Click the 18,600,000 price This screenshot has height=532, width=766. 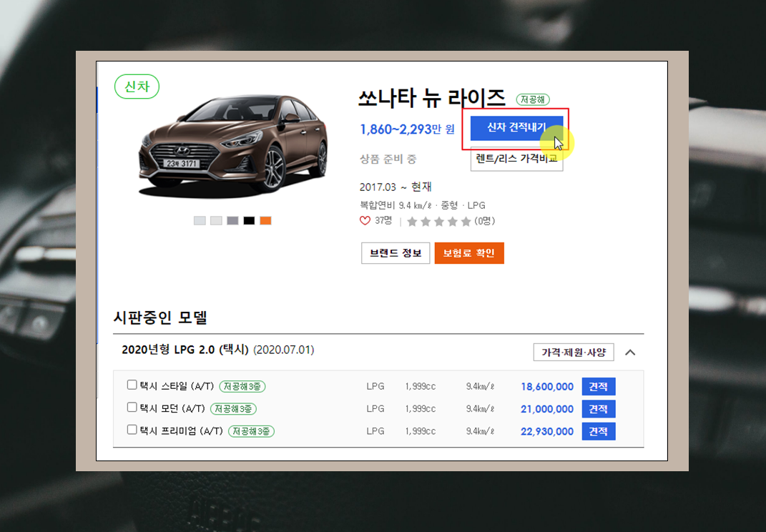pyautogui.click(x=547, y=387)
